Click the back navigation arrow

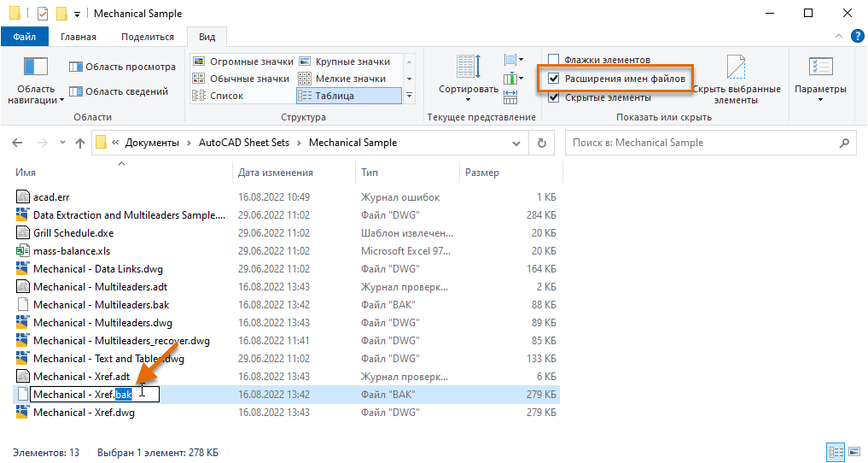coord(17,143)
